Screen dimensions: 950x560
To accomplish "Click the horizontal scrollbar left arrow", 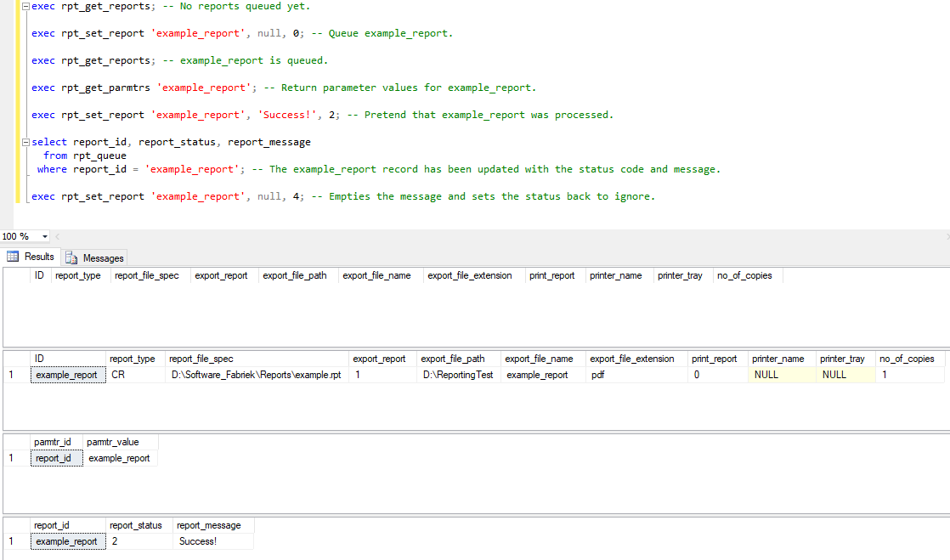I will click(58, 236).
